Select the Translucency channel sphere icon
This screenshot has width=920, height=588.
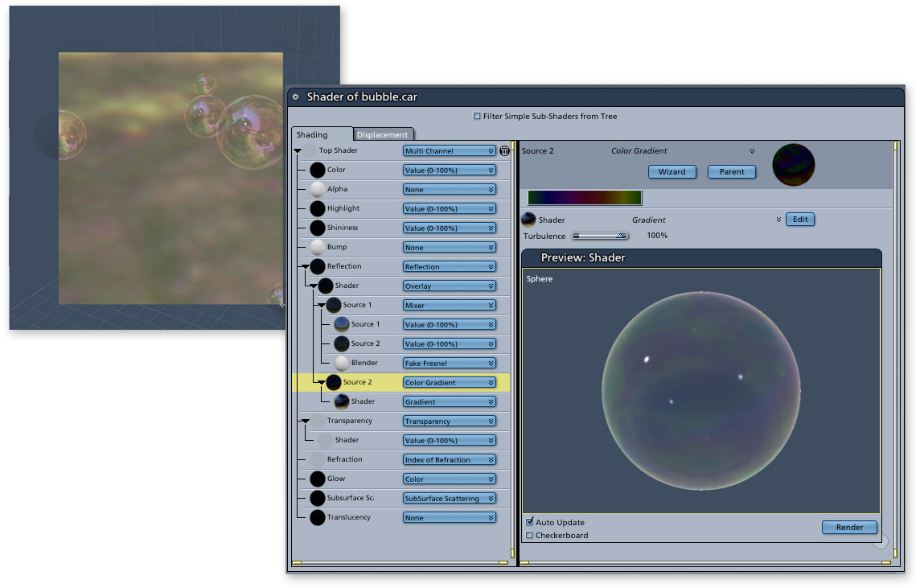pyautogui.click(x=318, y=517)
